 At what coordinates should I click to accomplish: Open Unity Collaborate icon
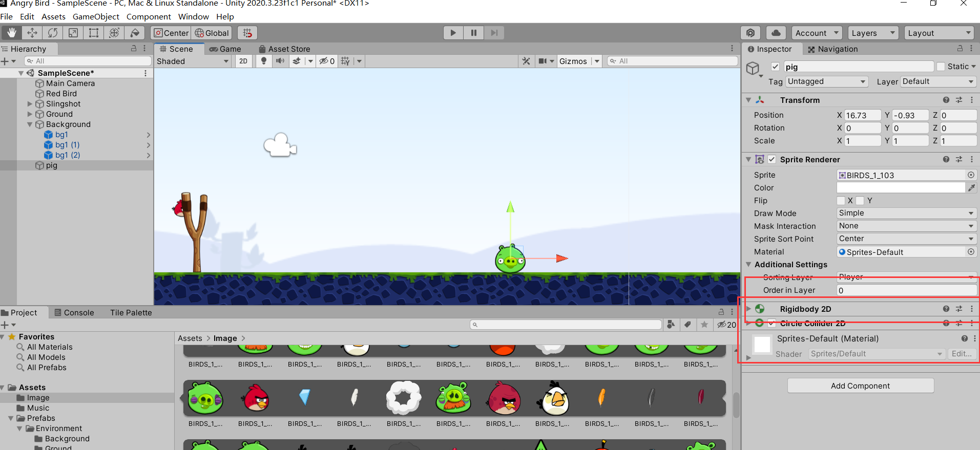[x=750, y=33]
